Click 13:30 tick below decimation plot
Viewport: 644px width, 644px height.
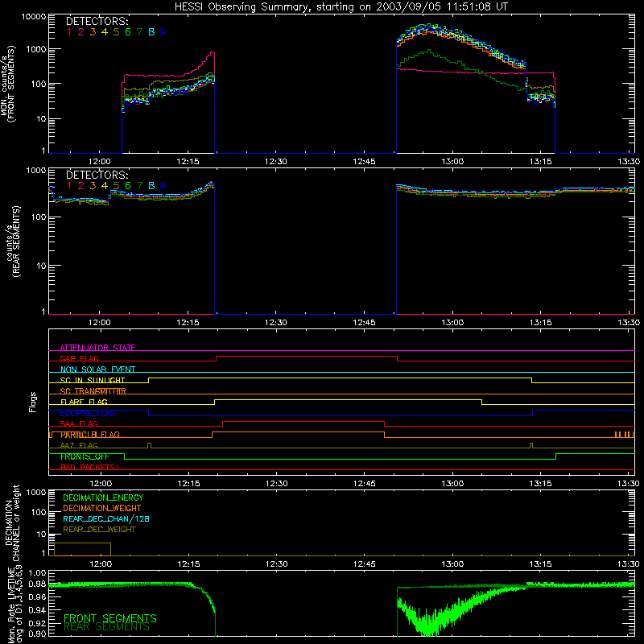tap(629, 564)
